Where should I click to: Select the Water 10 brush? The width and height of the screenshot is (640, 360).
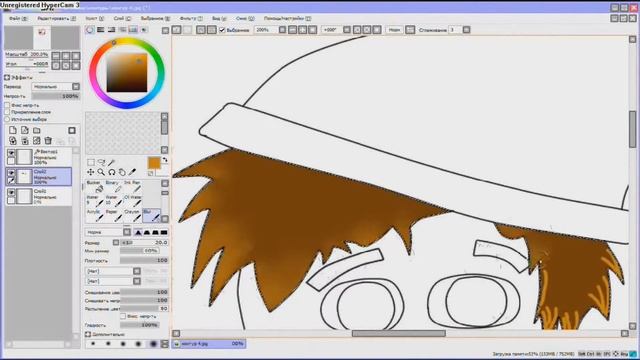[113, 201]
